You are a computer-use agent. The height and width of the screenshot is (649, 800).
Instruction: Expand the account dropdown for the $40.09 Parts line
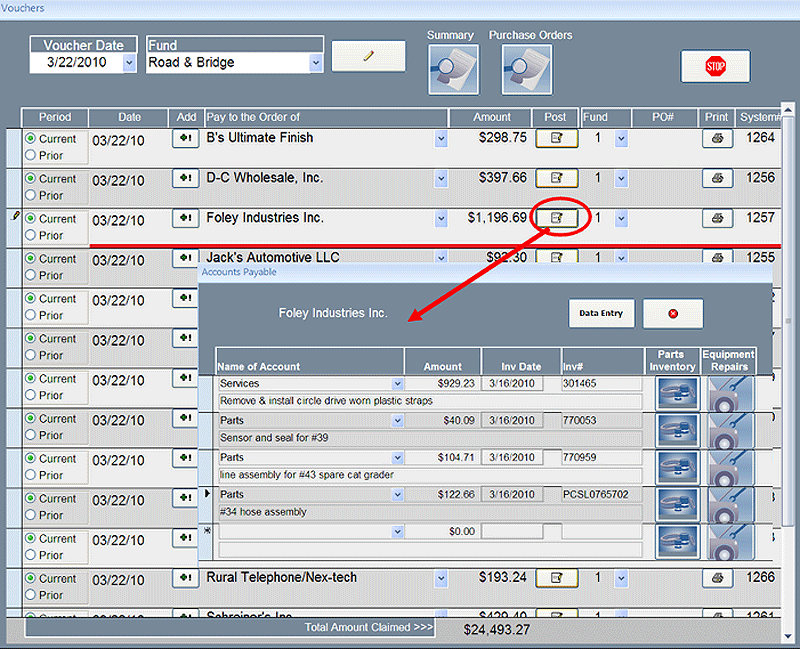click(397, 420)
